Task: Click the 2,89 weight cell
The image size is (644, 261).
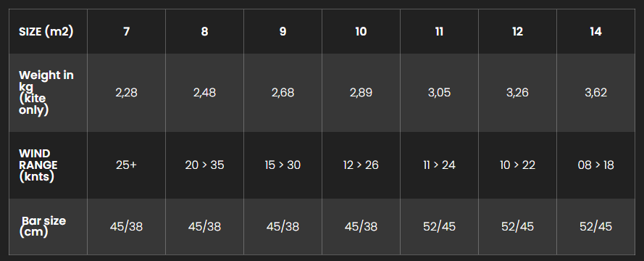Action: [361, 93]
